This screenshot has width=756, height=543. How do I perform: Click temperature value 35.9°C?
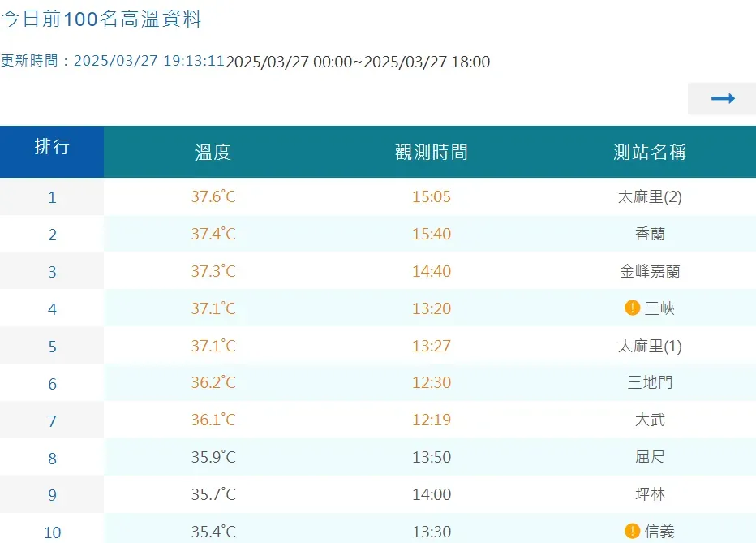pos(213,457)
